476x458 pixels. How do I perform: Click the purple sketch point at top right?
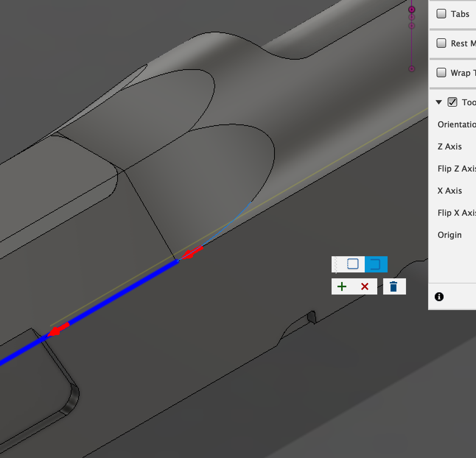click(x=411, y=10)
